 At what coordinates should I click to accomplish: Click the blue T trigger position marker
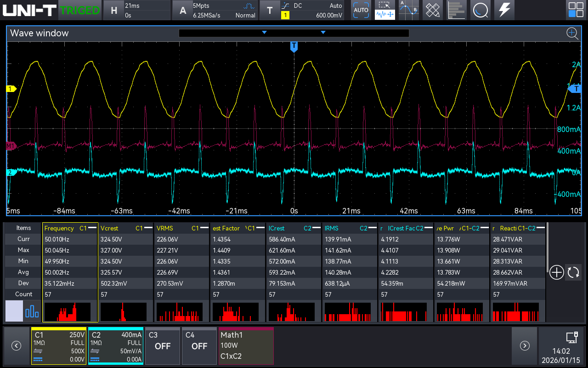point(294,46)
